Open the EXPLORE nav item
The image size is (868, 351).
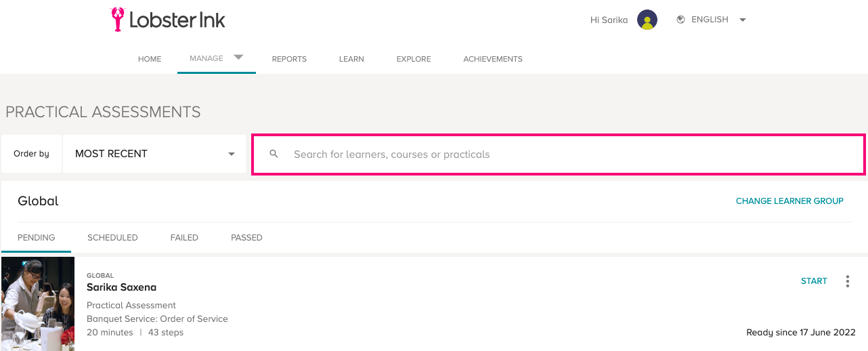414,59
